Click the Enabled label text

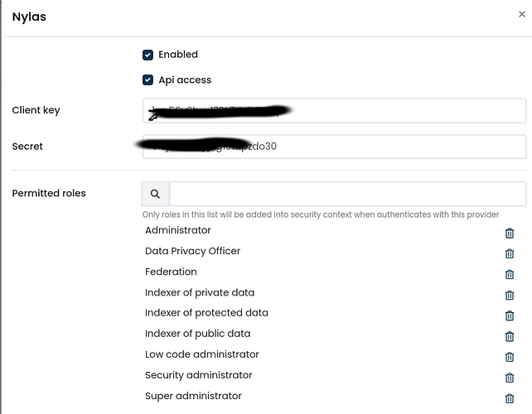coord(178,55)
